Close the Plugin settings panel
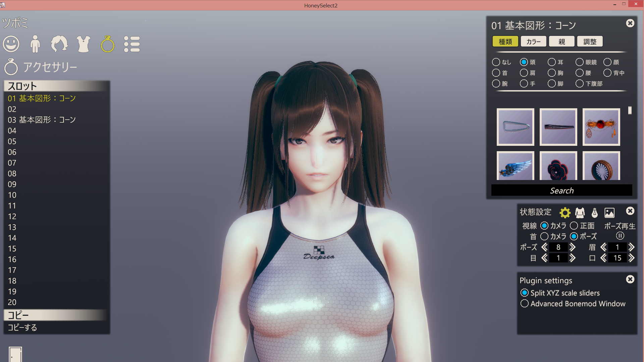The image size is (644, 362). pos(630,279)
